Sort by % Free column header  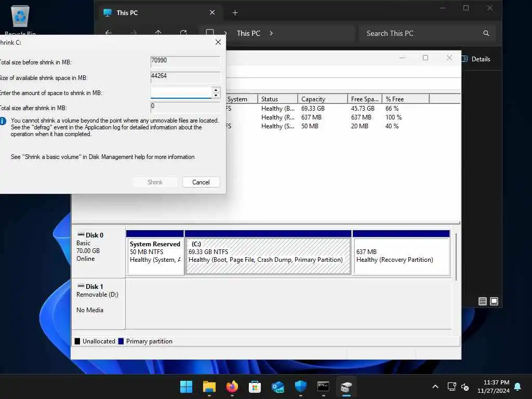click(x=405, y=99)
